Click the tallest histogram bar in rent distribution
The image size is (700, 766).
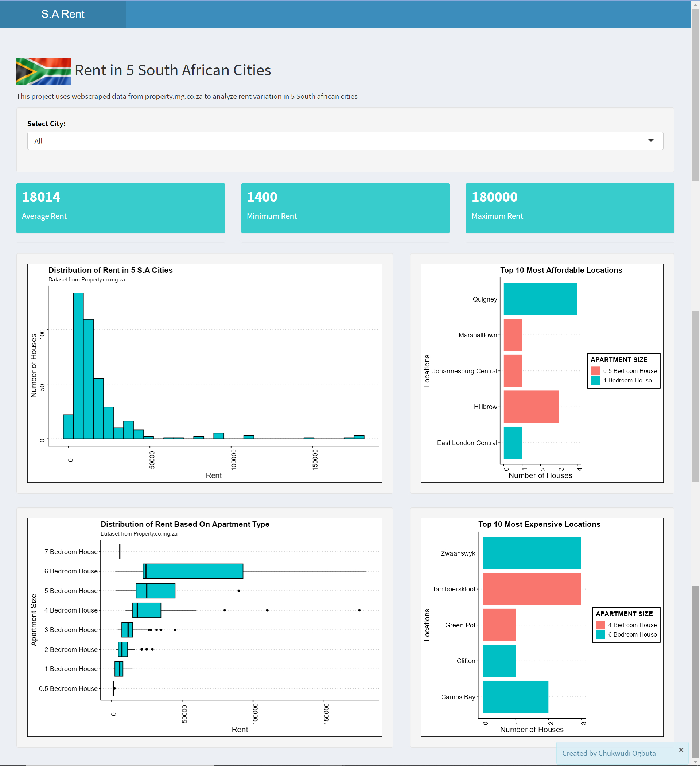78,366
